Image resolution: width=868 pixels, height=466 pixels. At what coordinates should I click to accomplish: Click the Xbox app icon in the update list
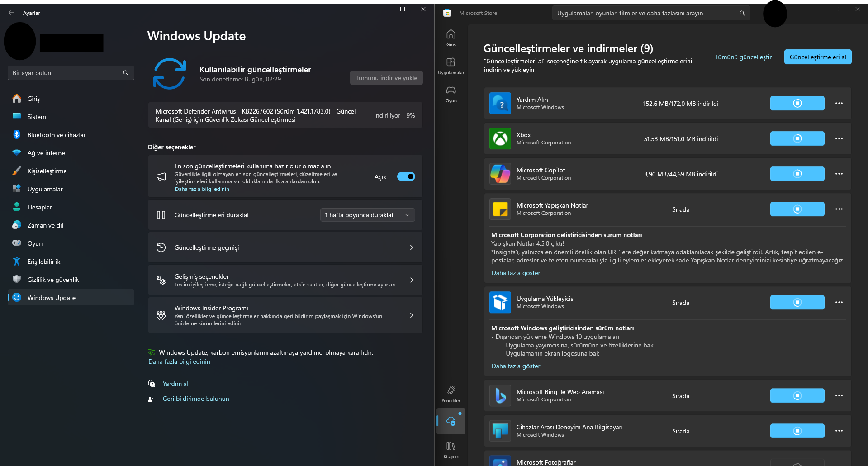pos(500,138)
